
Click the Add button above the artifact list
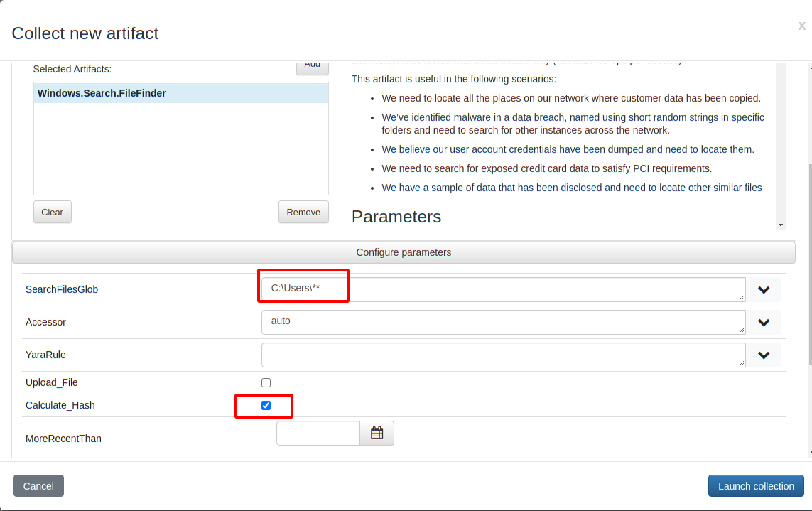[x=312, y=66]
